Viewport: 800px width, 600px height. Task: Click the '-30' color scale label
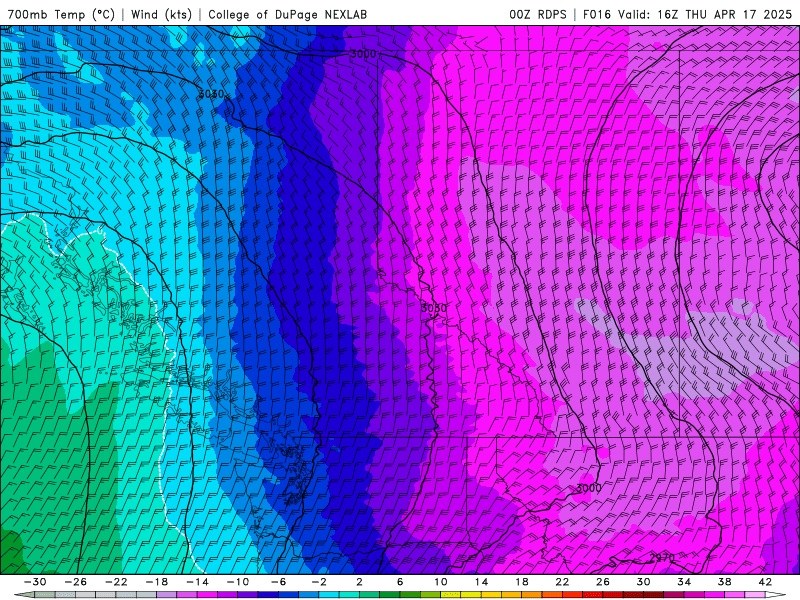(x=35, y=582)
